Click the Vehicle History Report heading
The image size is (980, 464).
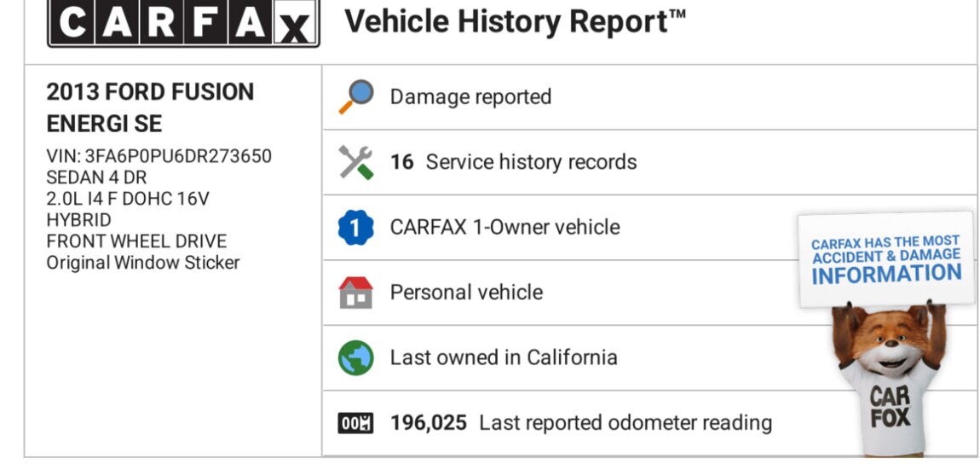515,22
